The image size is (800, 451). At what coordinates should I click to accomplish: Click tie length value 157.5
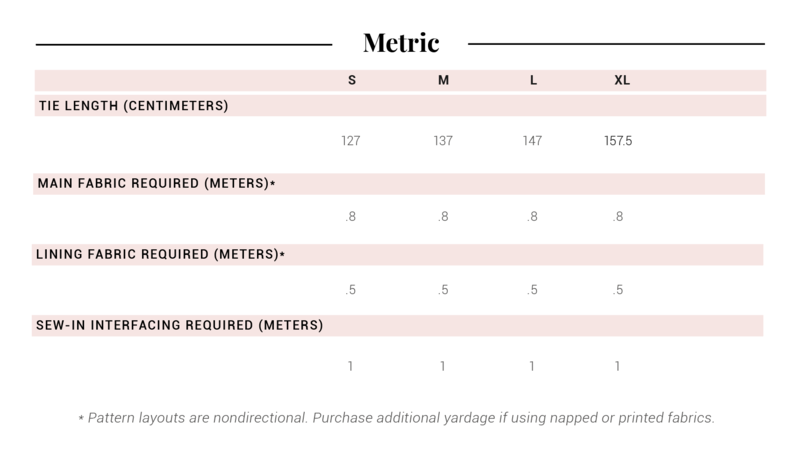coord(618,141)
